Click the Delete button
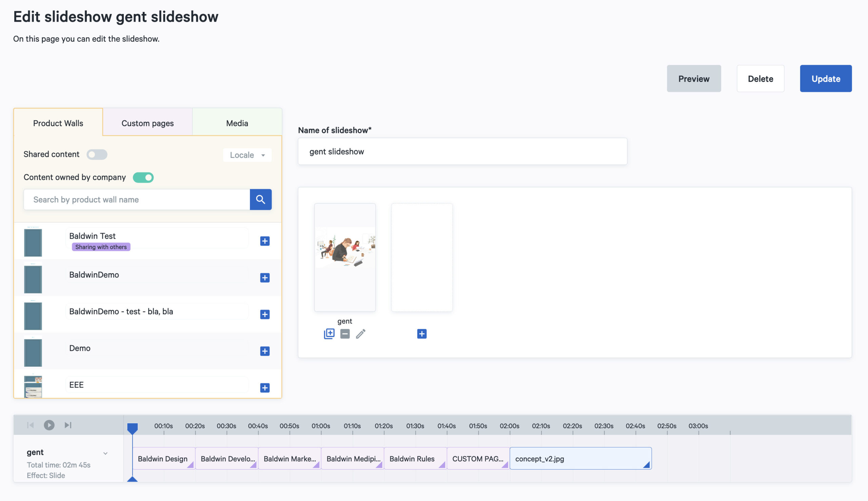The width and height of the screenshot is (868, 501). pos(761,78)
